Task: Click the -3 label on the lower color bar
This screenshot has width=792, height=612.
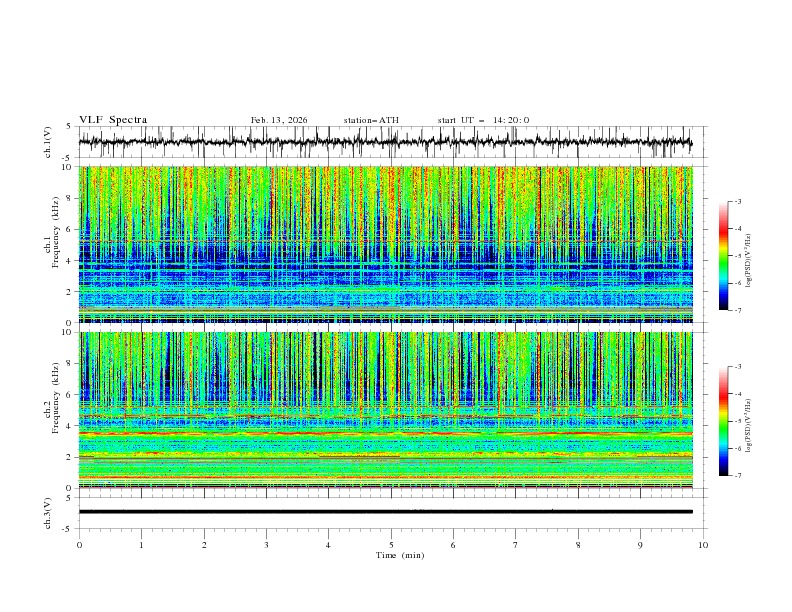Action: pos(738,367)
